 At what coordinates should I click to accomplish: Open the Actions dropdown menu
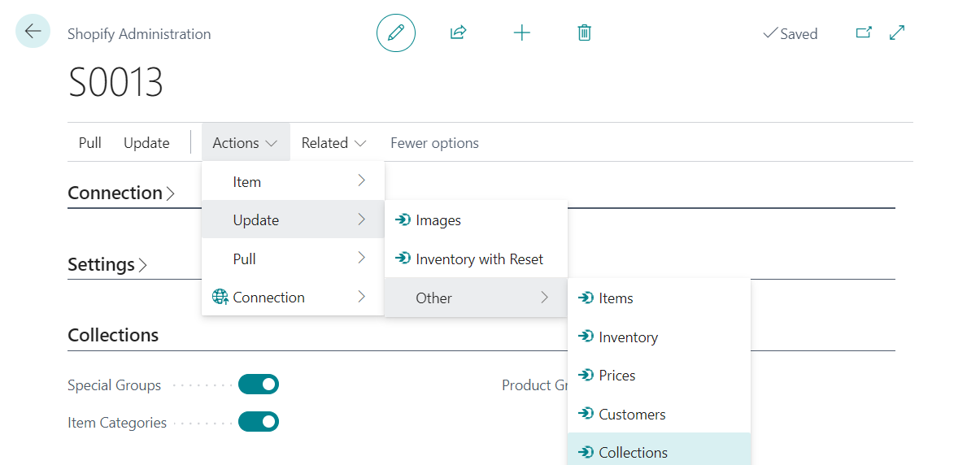(x=246, y=143)
